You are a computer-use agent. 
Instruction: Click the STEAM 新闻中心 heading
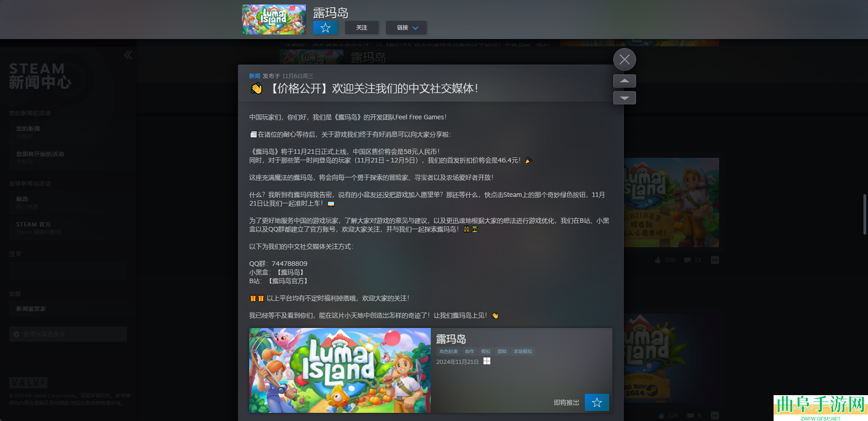(x=40, y=76)
